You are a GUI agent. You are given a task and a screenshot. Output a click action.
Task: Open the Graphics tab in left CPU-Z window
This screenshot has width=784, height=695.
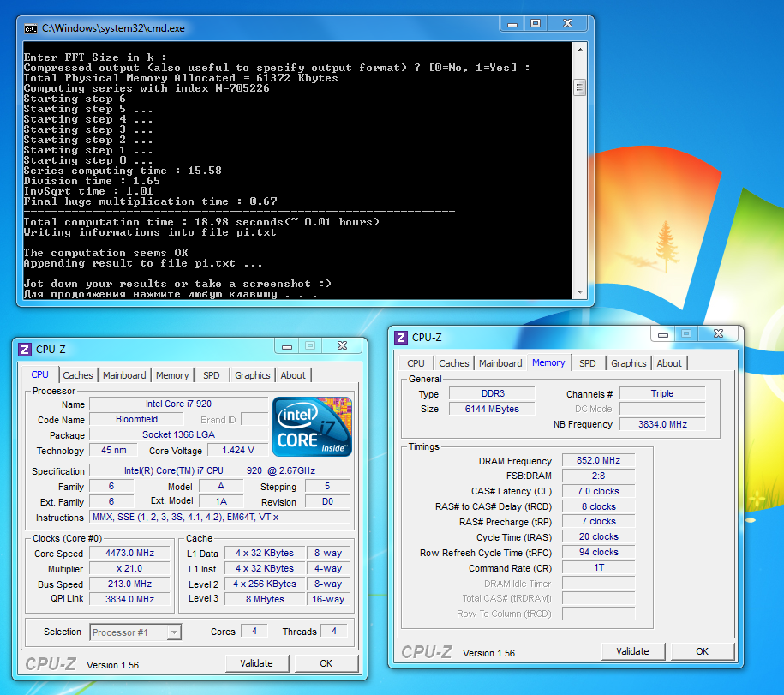[x=253, y=375]
